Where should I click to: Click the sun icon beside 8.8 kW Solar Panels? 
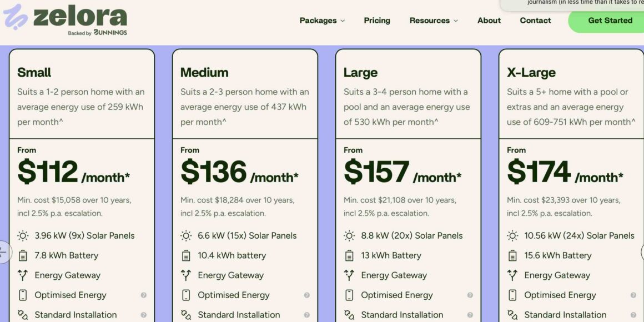(x=349, y=235)
